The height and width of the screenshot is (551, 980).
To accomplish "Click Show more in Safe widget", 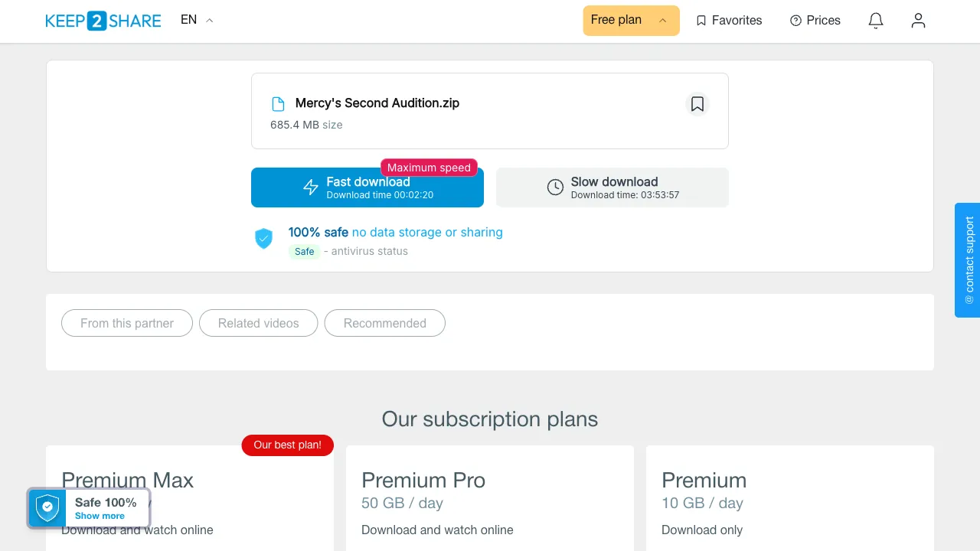I will [100, 516].
